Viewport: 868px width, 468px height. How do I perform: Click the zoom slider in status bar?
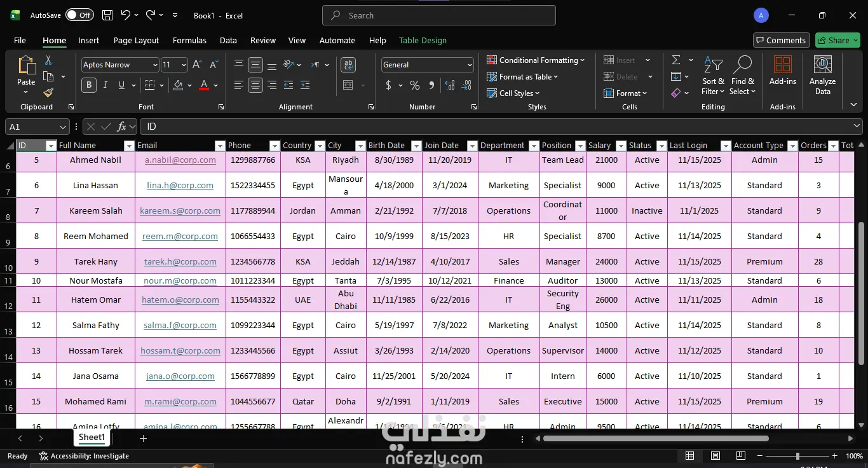(797, 456)
